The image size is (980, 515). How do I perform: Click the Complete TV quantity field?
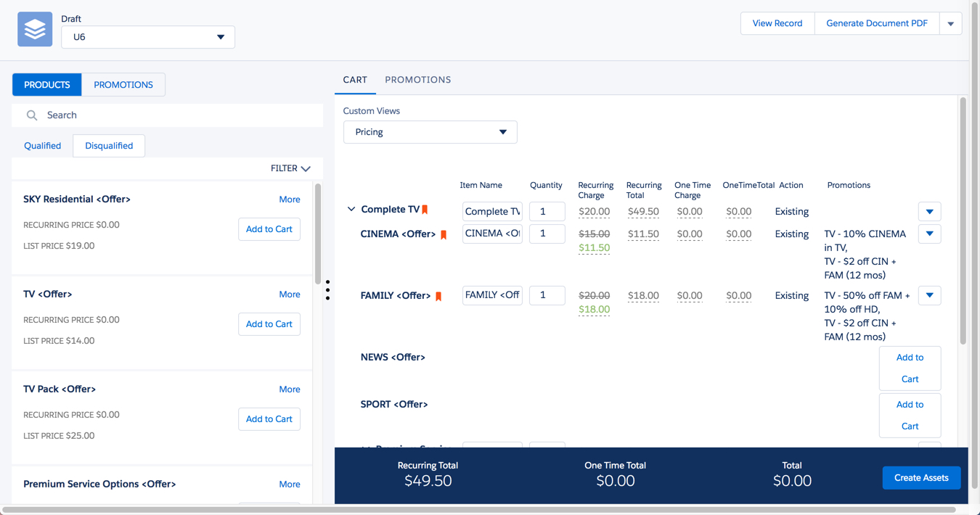547,212
